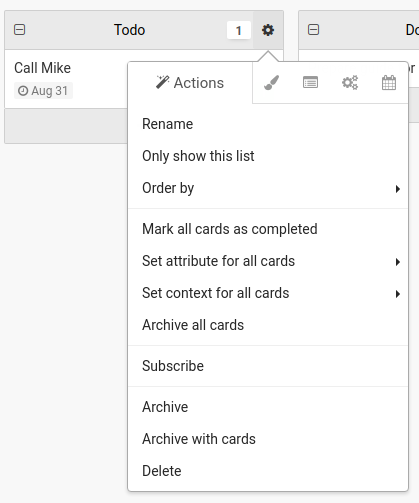Expand Set context for all cards submenu
Image resolution: width=419 pixels, height=503 pixels.
click(268, 293)
